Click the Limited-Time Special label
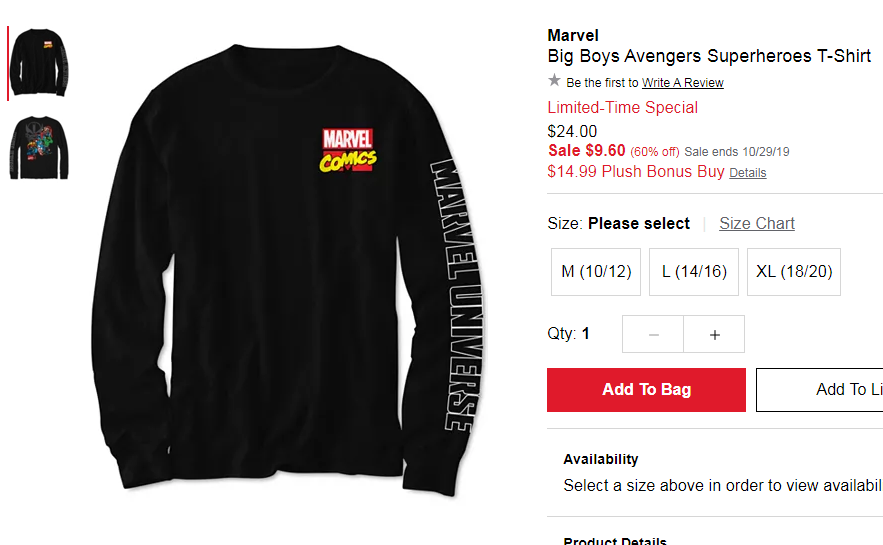883x545 pixels. 622,108
